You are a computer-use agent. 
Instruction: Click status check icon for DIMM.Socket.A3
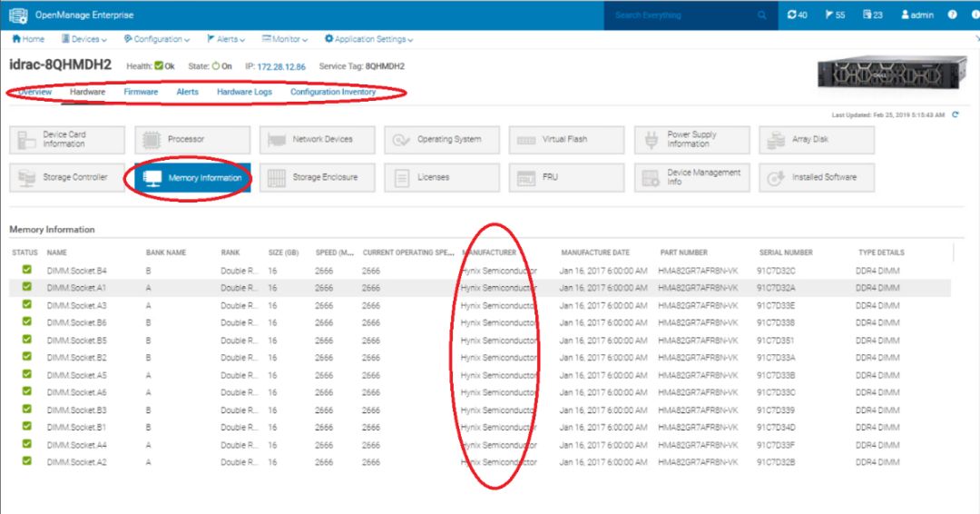[x=27, y=304]
